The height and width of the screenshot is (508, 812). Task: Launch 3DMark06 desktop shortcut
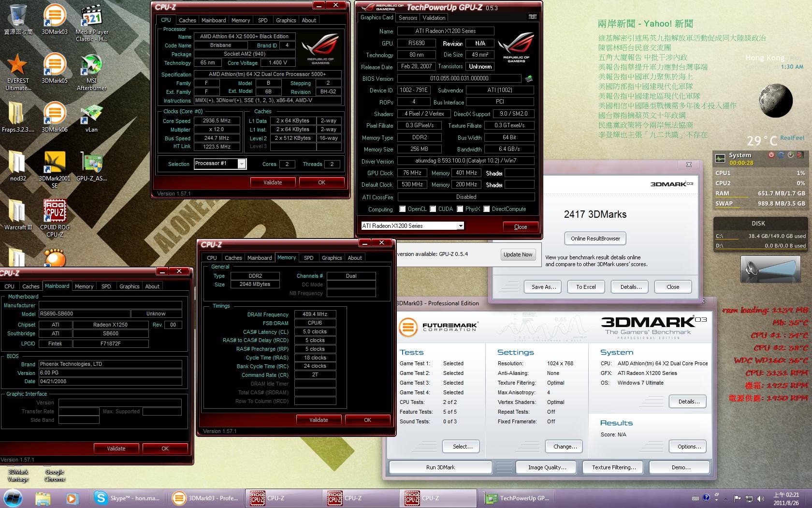pos(55,117)
